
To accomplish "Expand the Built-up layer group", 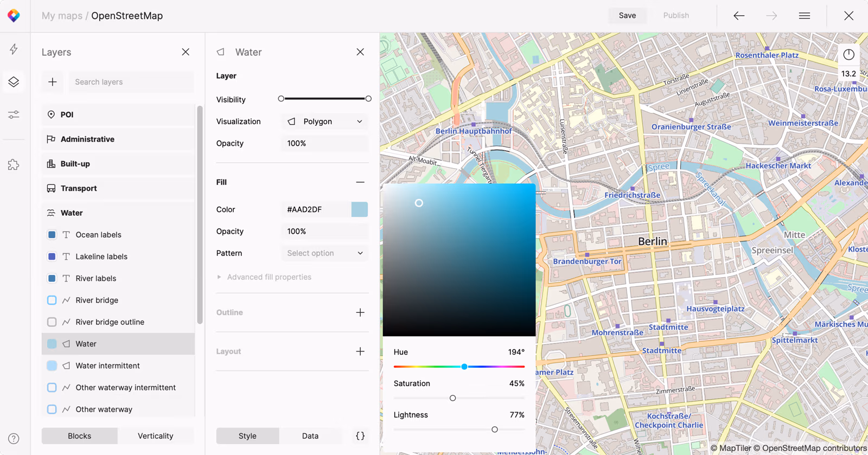I will coord(118,164).
